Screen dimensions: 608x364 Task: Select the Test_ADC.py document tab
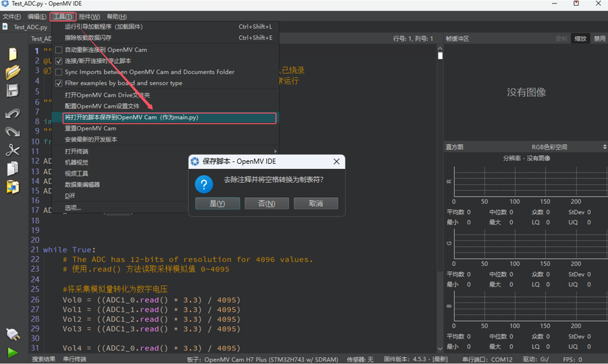30,27
